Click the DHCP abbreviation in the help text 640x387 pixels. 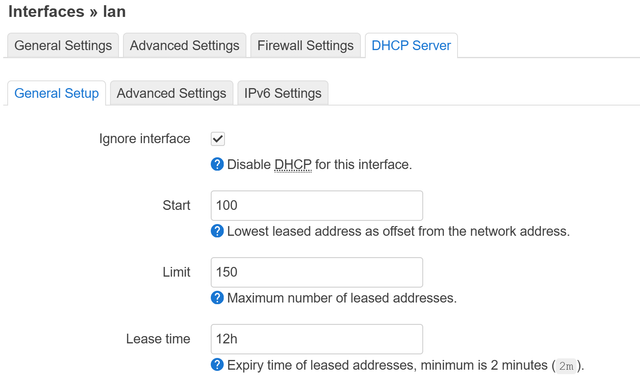pos(293,165)
